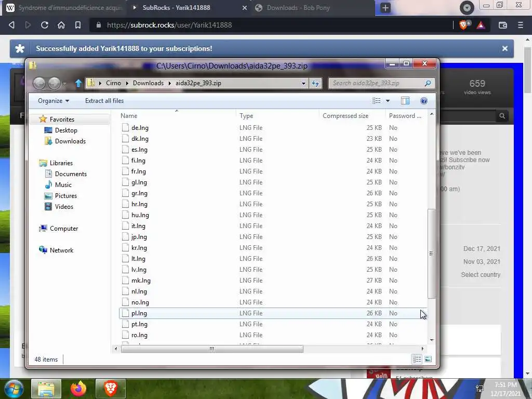Open the Organize menu
The image size is (532, 399).
[x=54, y=101]
